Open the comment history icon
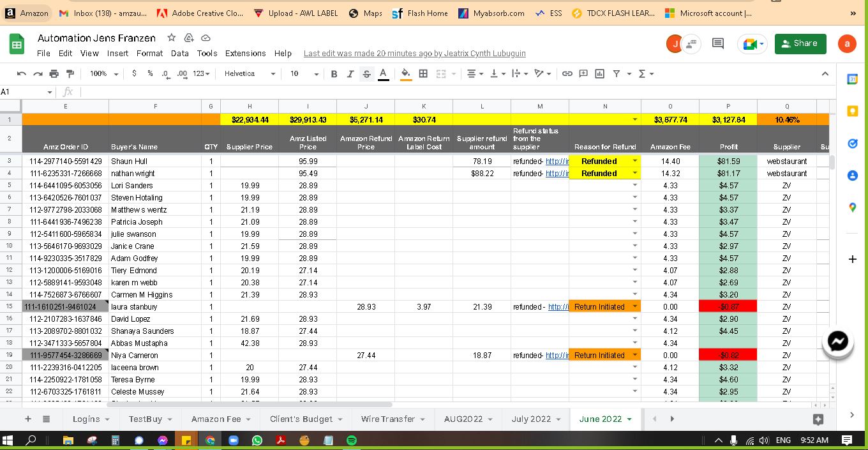868x450 pixels. click(x=718, y=43)
